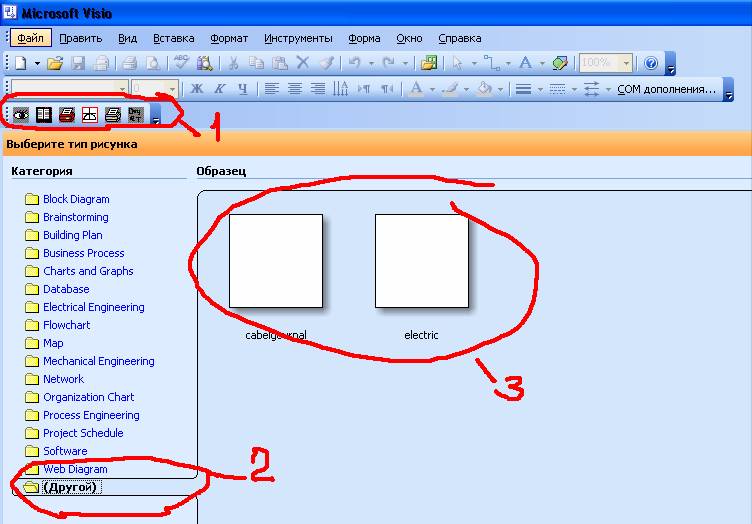Viewport: 752px width, 524px height.
Task: Toggle bold formatting (Ж)
Action: (x=197, y=89)
